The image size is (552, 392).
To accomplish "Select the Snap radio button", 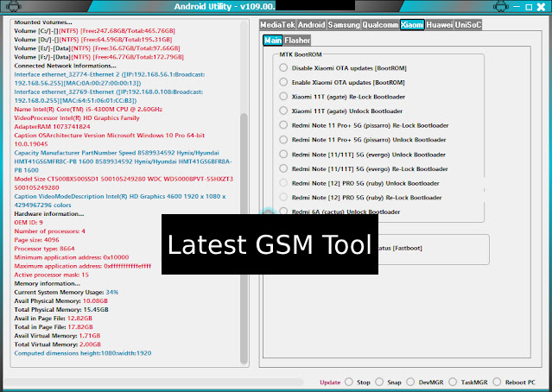I will (x=379, y=382).
